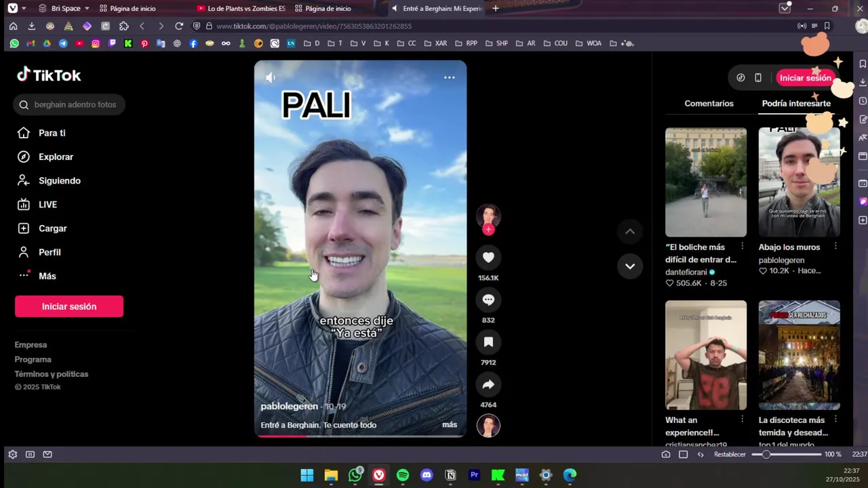The width and height of the screenshot is (868, 488).
Task: Expand Términos y políticas footer section
Action: (52, 374)
